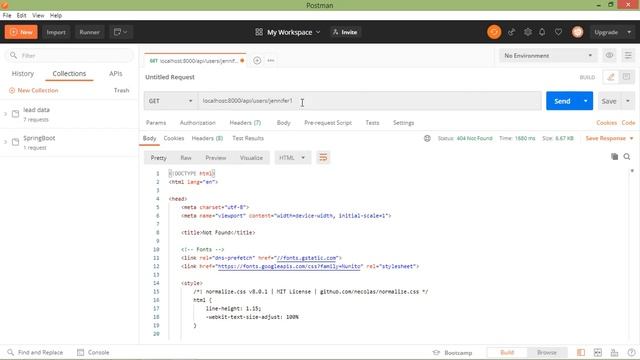This screenshot has width=640, height=360.
Task: Click the edit pencil icon next to BUILD
Action: (611, 77)
